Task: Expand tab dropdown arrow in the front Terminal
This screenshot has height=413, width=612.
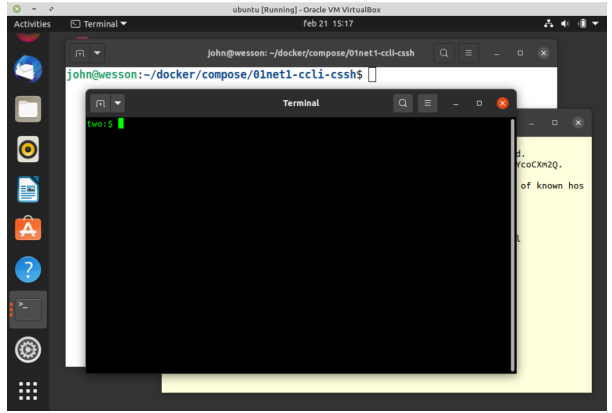Action: tap(118, 103)
